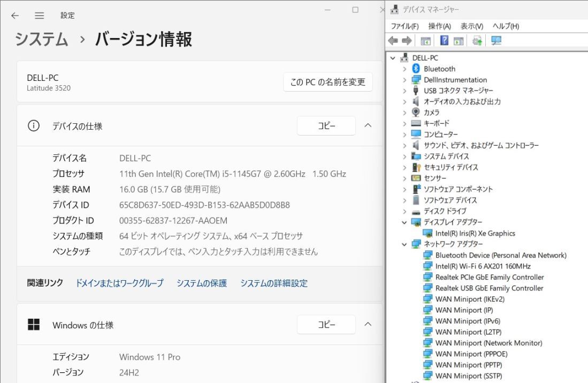Select Realtek PCIe GbE Family Controller
The image size is (588, 383).
(490, 277)
